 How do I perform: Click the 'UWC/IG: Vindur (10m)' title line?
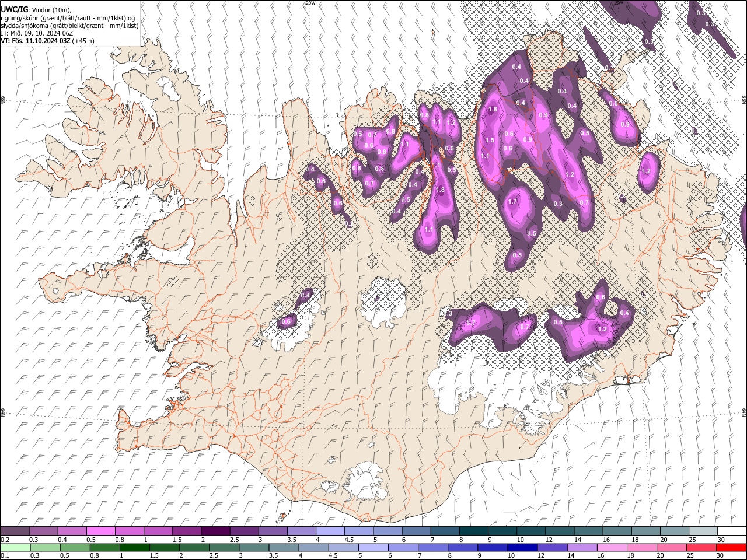(x=36, y=10)
